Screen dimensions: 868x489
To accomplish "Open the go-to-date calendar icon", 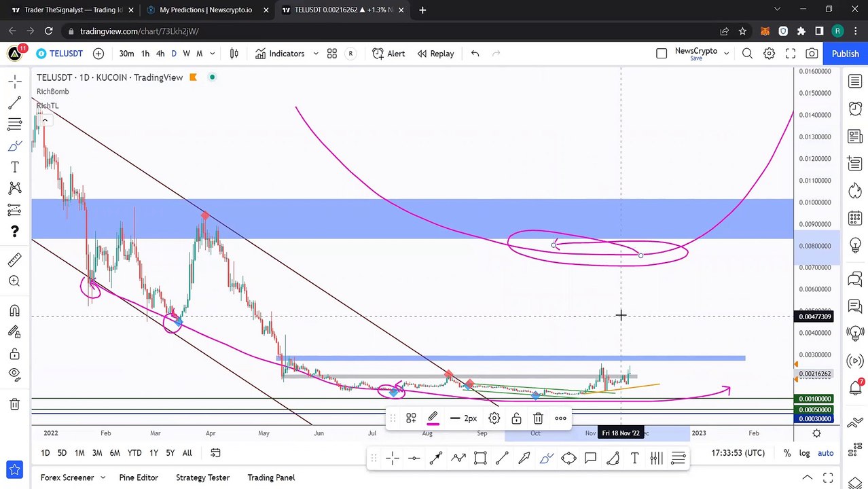I will [215, 453].
